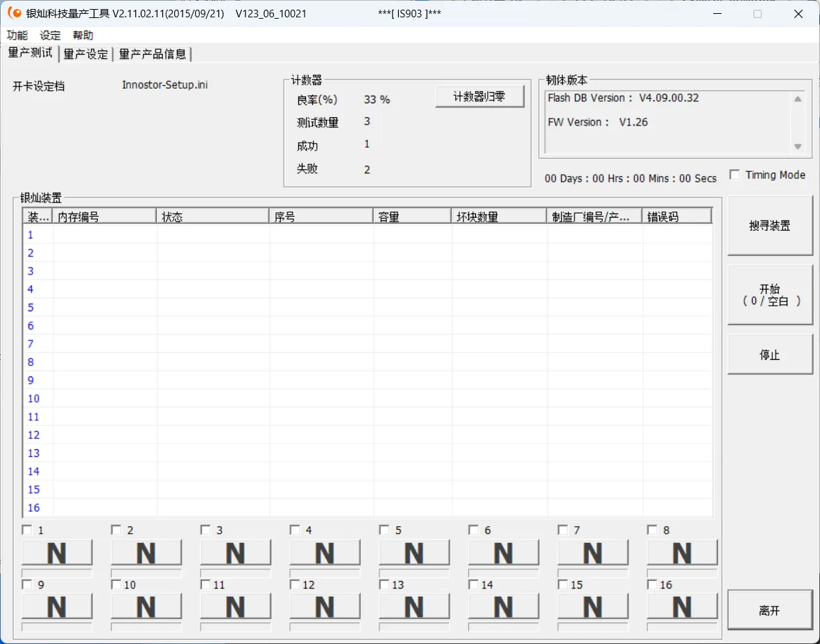Switch to the 量产产品信息 tab
Viewport: 820px width, 644px height.
[152, 54]
